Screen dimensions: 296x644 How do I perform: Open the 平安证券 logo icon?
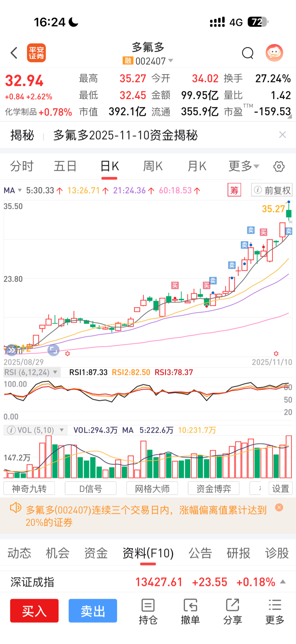point(36,53)
